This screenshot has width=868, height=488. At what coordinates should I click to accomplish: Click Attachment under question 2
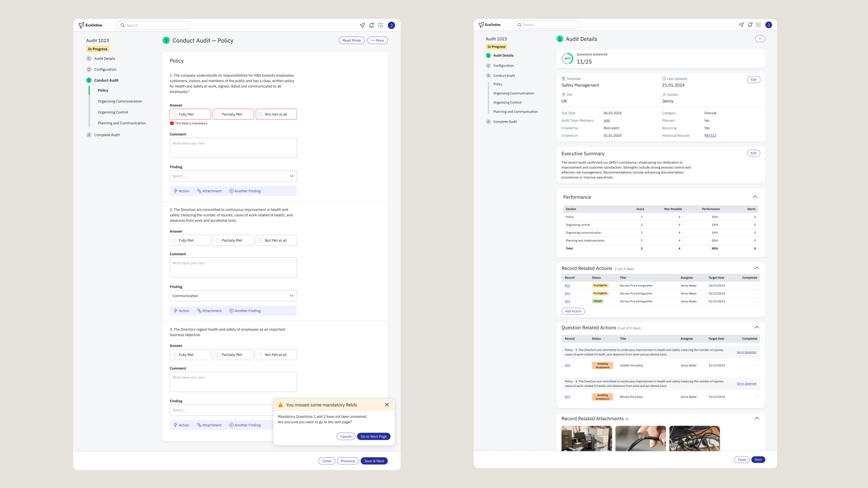(209, 311)
